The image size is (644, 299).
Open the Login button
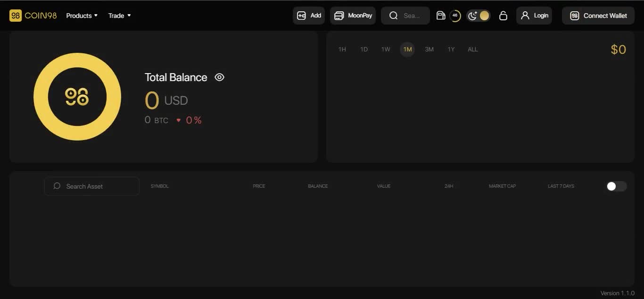[534, 16]
